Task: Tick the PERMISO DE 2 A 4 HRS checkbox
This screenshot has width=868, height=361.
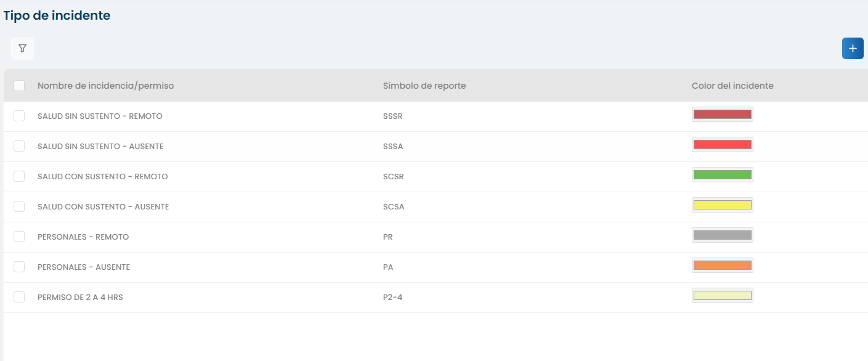Action: 19,297
